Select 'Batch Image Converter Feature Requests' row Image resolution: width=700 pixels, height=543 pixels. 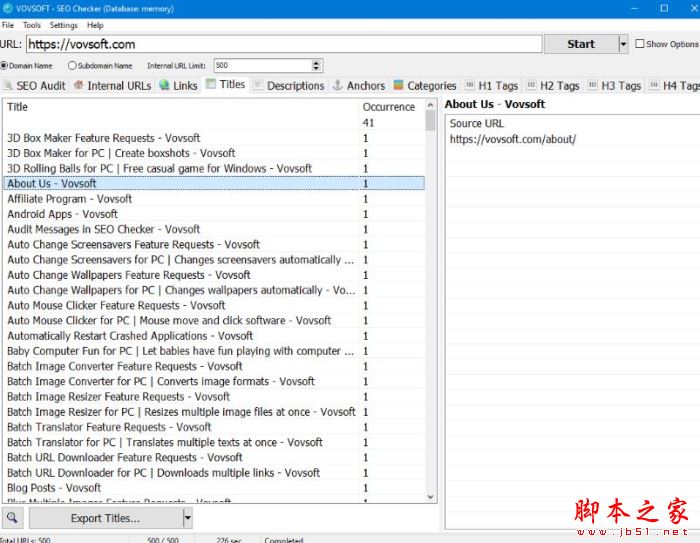(214, 366)
